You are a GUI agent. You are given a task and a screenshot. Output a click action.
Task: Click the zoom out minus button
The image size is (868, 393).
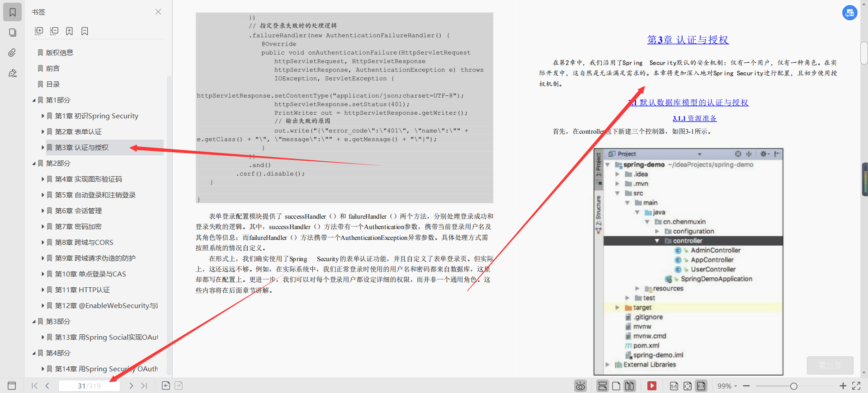click(746, 386)
